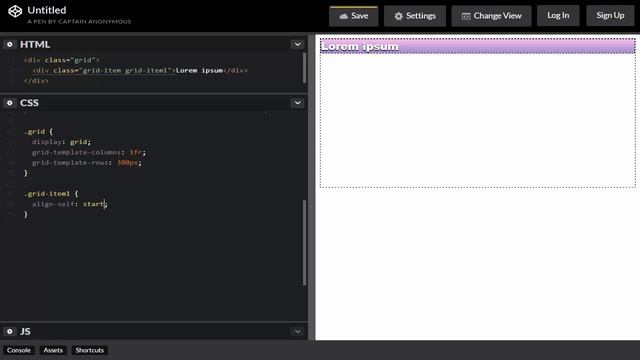Click the JS panel heading

(25, 331)
